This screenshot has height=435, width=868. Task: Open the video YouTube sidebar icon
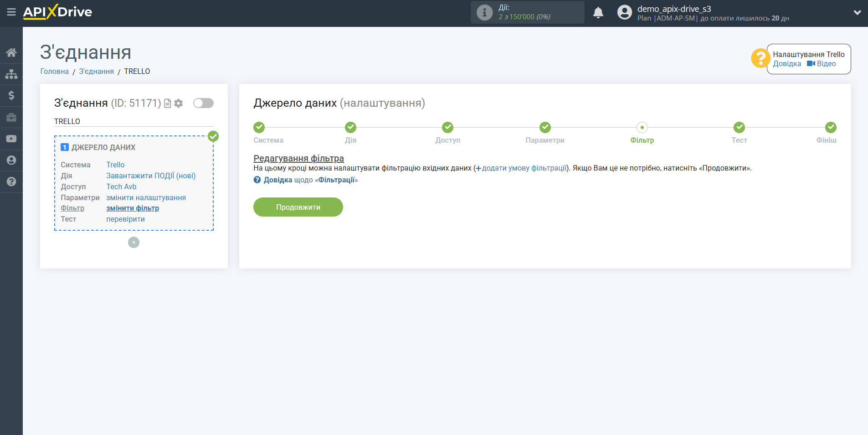pyautogui.click(x=11, y=139)
